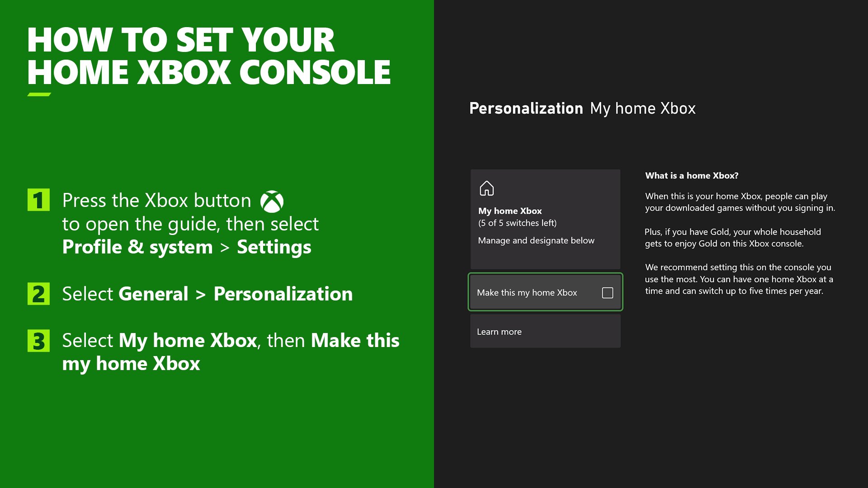
Task: Click the 'My home Xbox' page title
Action: pos(642,108)
